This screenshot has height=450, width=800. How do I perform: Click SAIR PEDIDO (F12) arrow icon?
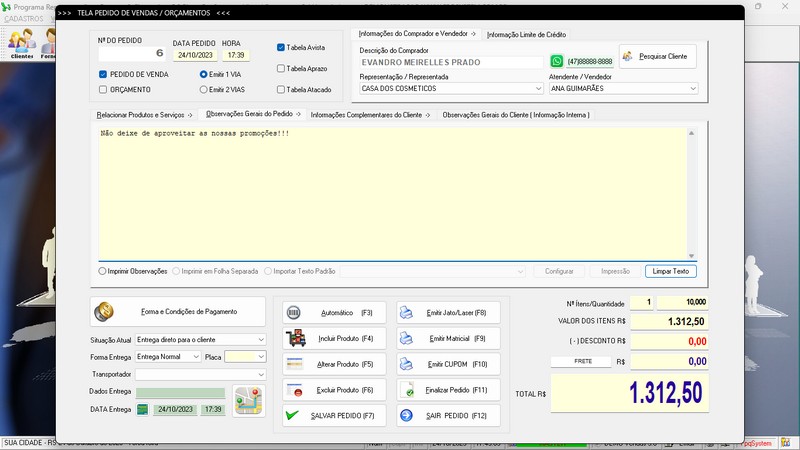click(408, 415)
